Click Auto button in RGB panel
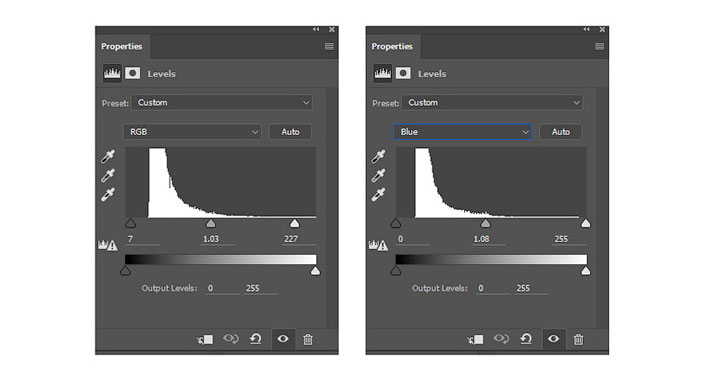This screenshot has height=380, width=725. pyautogui.click(x=290, y=132)
